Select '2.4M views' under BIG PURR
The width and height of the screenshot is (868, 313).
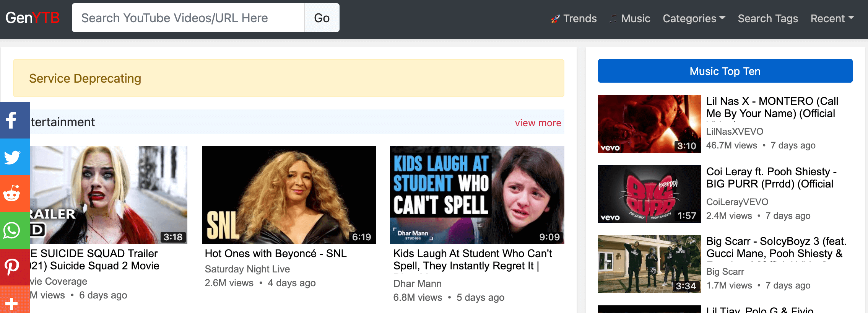(x=729, y=216)
